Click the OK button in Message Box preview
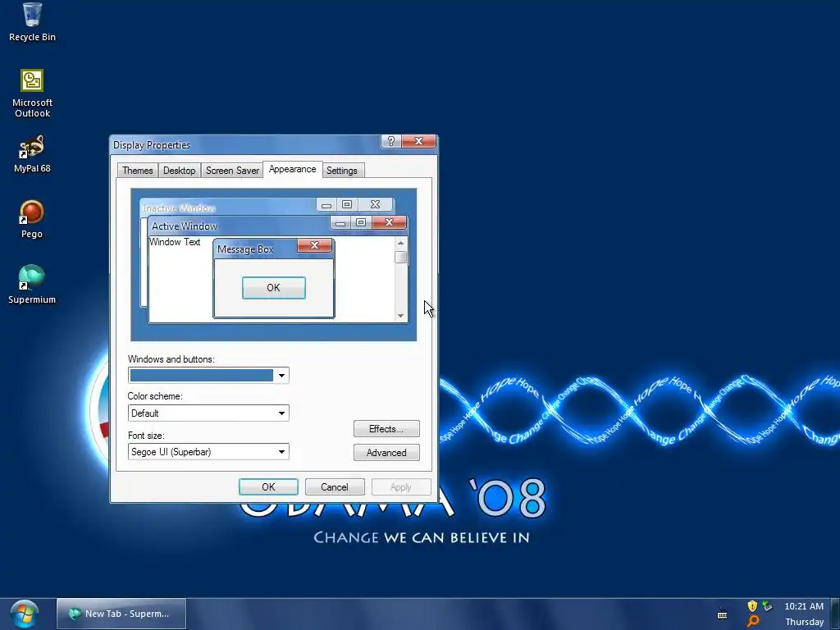This screenshot has width=840, height=630. coord(274,288)
